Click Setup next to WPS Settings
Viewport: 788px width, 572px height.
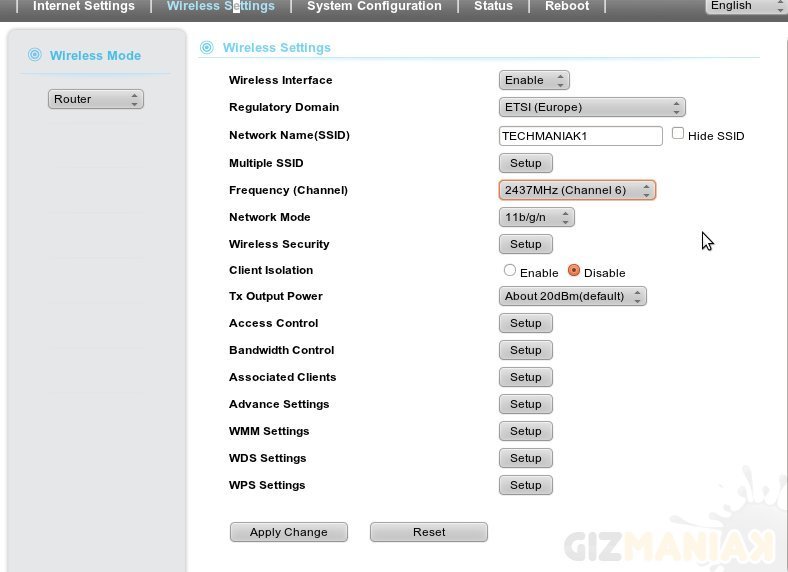[x=525, y=485]
